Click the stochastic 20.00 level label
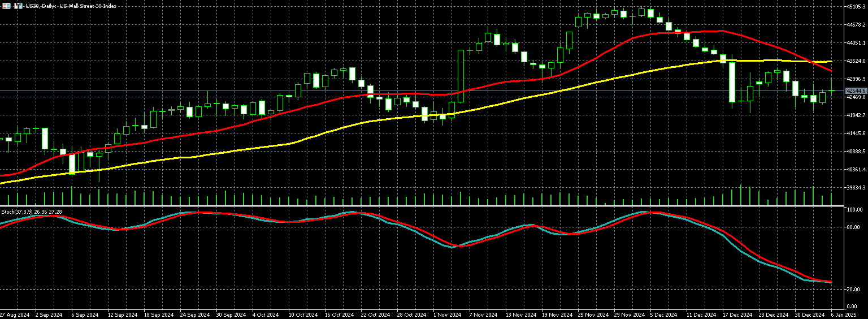868x319 pixels. coord(853,290)
